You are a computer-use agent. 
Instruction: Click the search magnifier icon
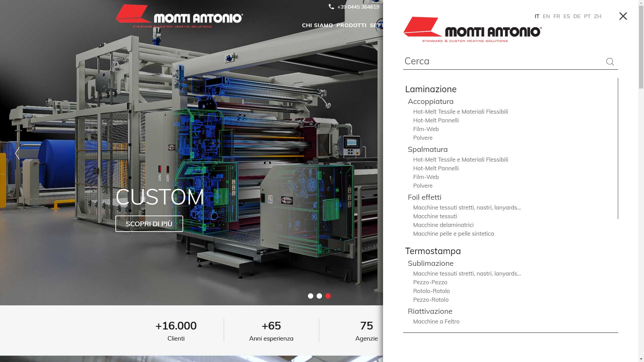(610, 62)
